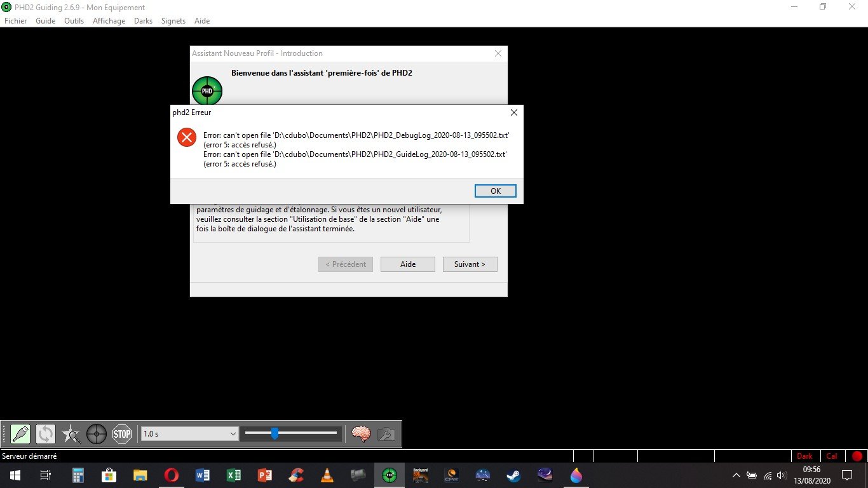Open Stellarium night-sky icon on the taskbar

[545, 475]
